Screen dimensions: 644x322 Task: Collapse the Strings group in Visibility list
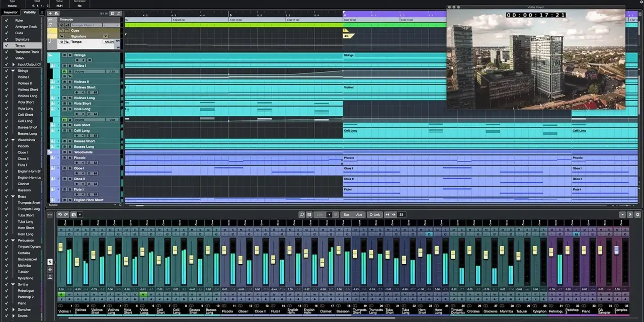[x=14, y=70]
